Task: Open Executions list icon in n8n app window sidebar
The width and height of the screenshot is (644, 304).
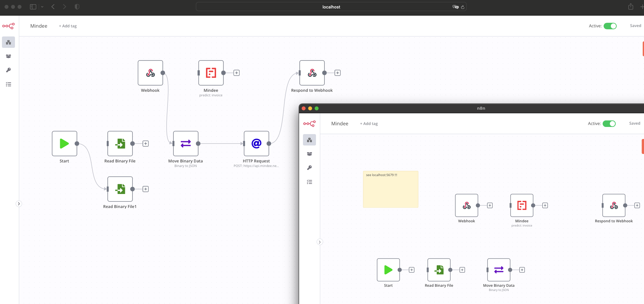Action: 309,182
